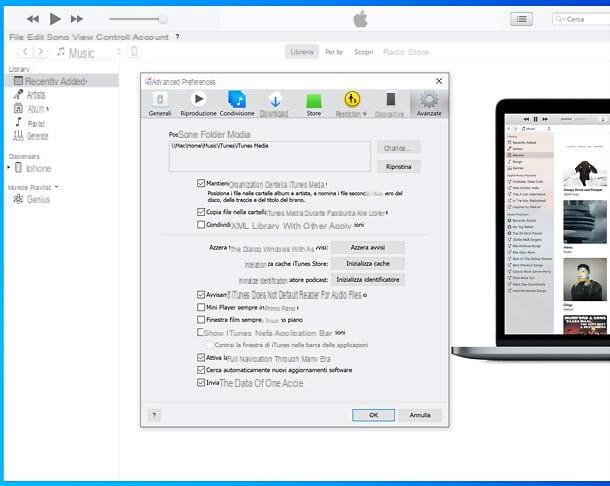610x486 pixels.
Task: Click the iTunes Media folder path field
Action: (270, 156)
